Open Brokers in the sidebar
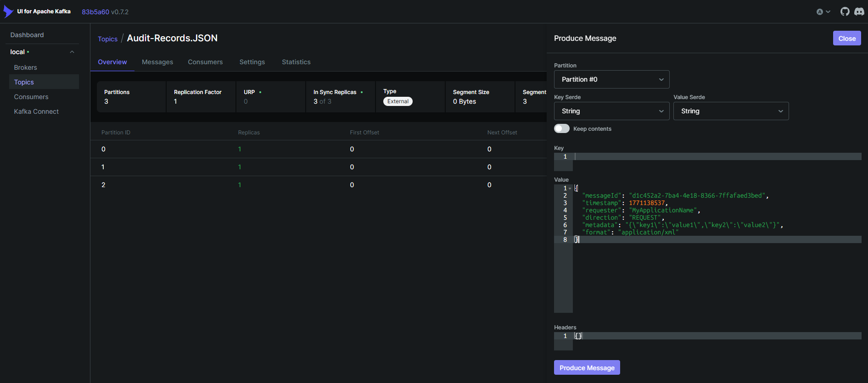Image resolution: width=868 pixels, height=383 pixels. pyautogui.click(x=26, y=67)
